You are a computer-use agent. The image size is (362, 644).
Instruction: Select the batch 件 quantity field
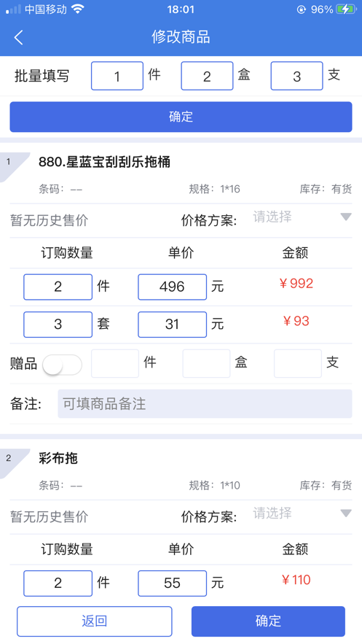coord(117,76)
